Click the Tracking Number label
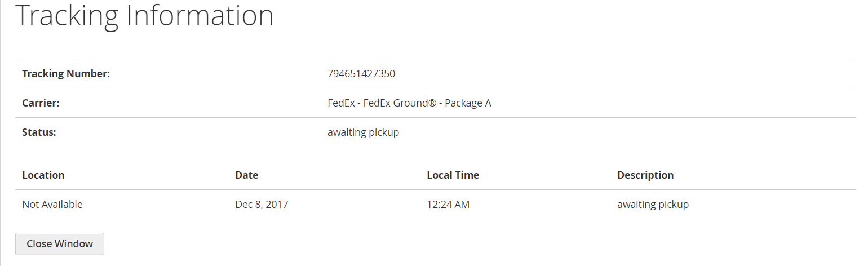 66,74
